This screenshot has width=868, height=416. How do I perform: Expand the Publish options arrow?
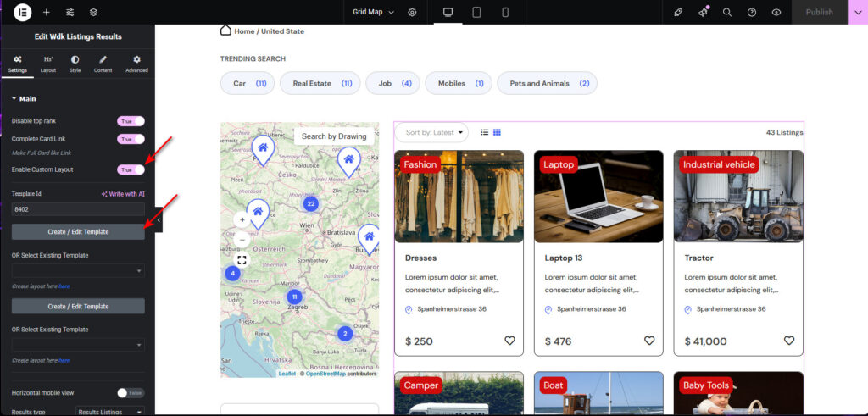pyautogui.click(x=857, y=13)
